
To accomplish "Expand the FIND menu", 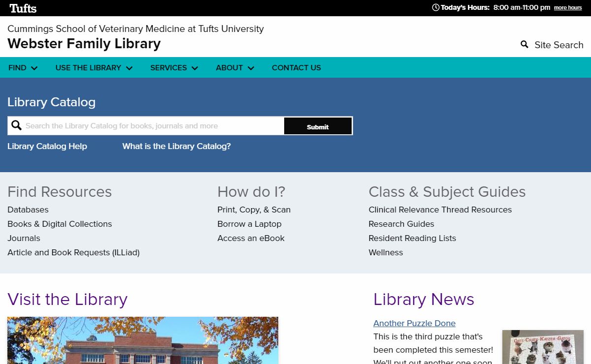I will [x=23, y=68].
